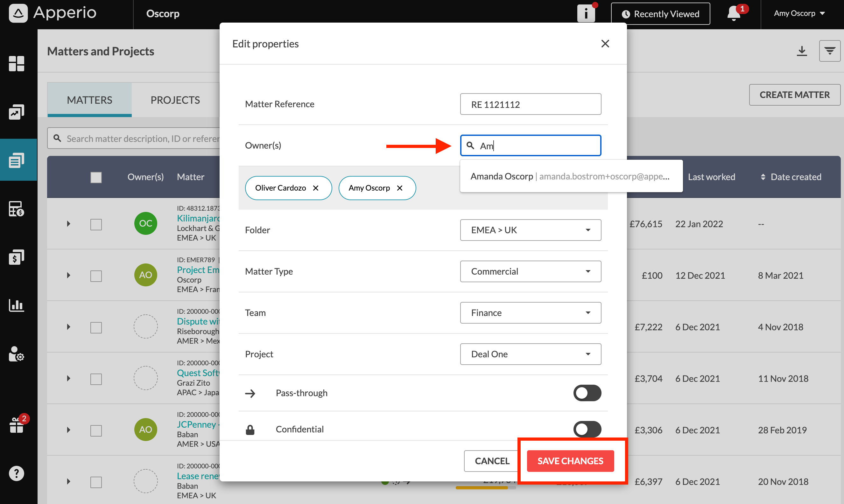
Task: Expand the Project Em matter row
Action: (69, 276)
